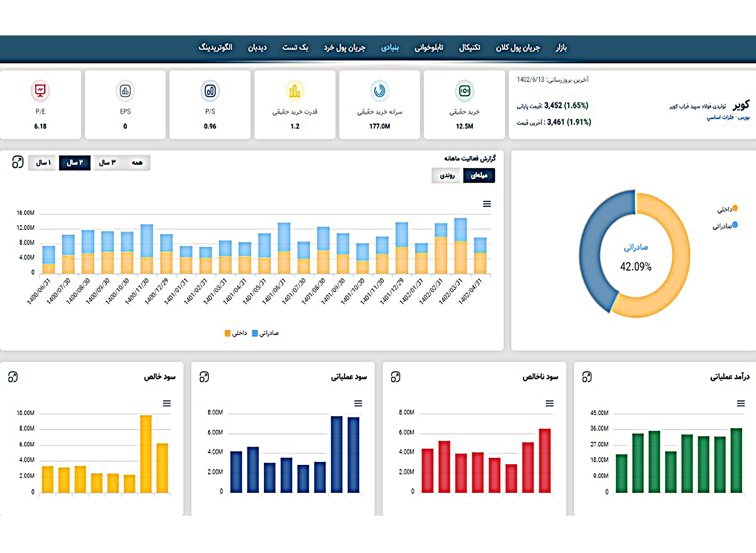The width and height of the screenshot is (756, 553).
Task: Click the 1402/03/31 bar in monthly chart
Action: click(461, 246)
